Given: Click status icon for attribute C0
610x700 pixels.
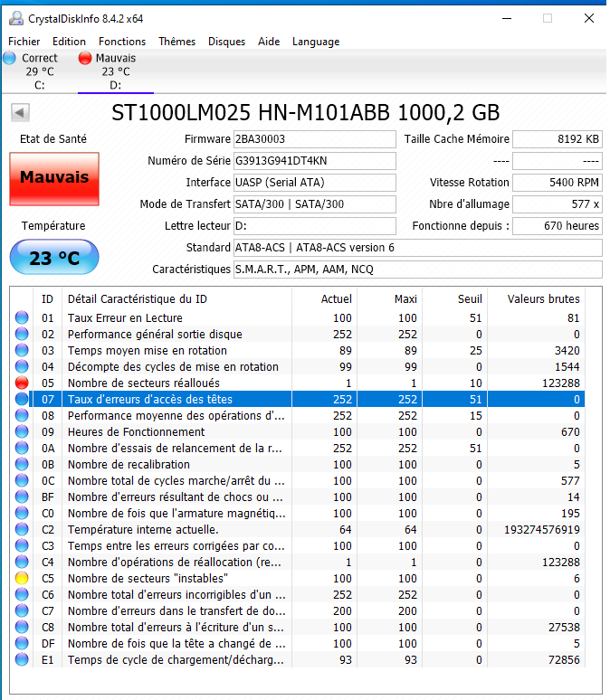Looking at the screenshot, I should point(22,513).
